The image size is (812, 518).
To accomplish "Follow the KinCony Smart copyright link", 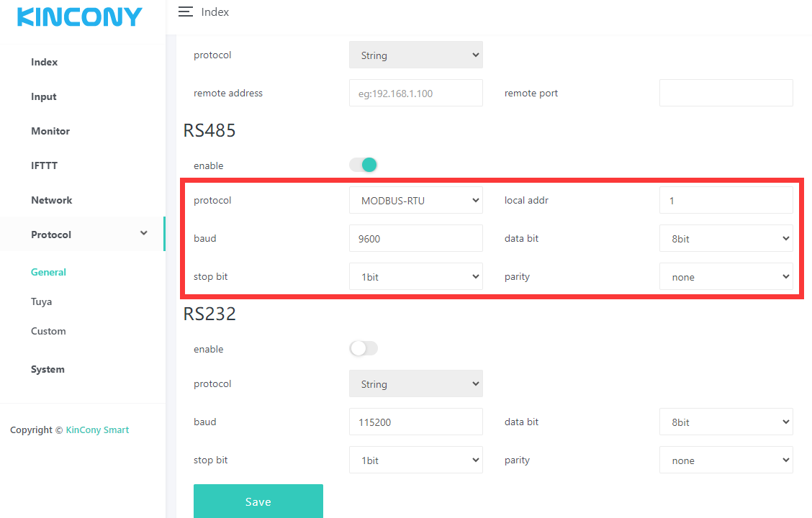I will coord(97,430).
